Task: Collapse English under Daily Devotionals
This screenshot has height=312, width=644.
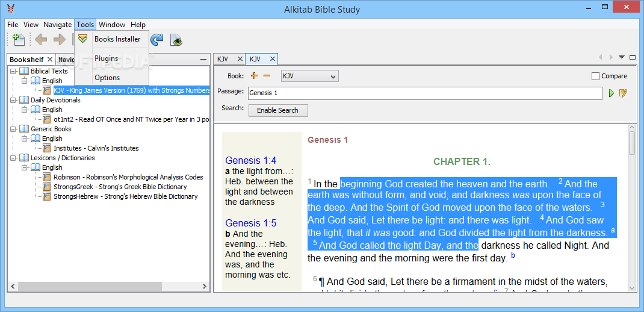Action: pyautogui.click(x=25, y=110)
